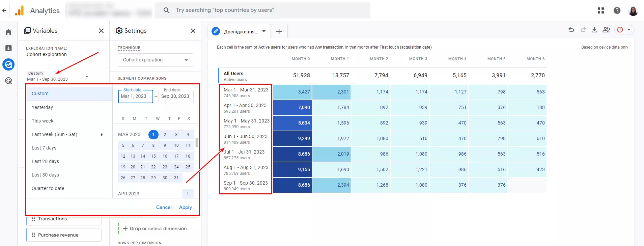Open the exploration tab dropdown arrow

(x=264, y=31)
